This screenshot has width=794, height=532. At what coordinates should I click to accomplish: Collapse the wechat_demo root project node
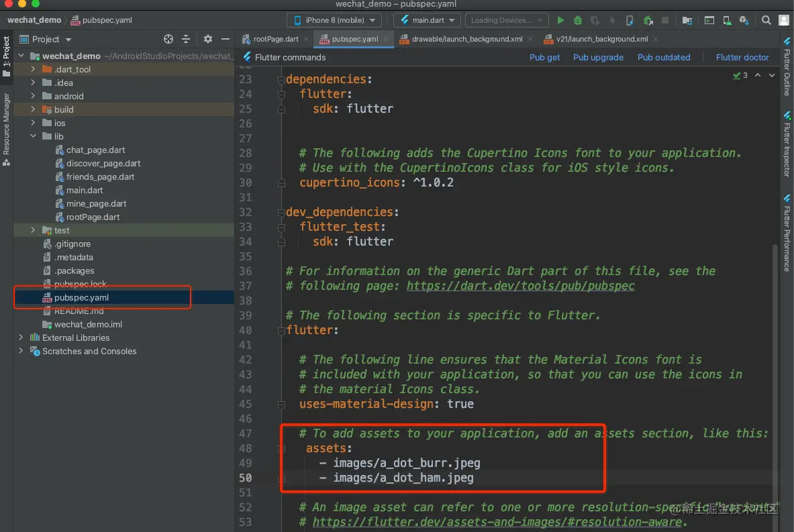coord(21,56)
